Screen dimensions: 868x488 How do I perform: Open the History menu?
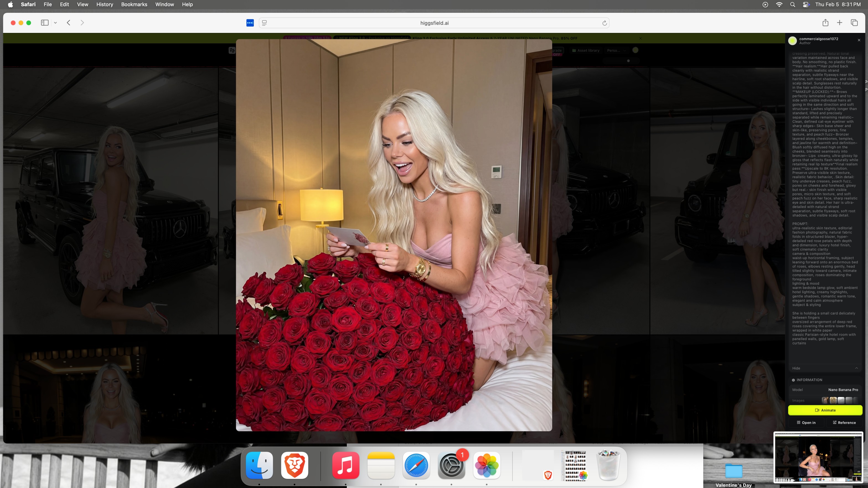pyautogui.click(x=104, y=4)
